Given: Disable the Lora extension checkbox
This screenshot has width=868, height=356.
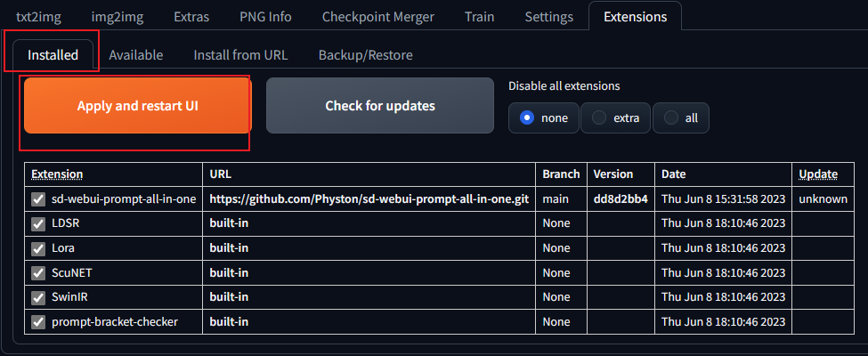Looking at the screenshot, I should [x=38, y=248].
